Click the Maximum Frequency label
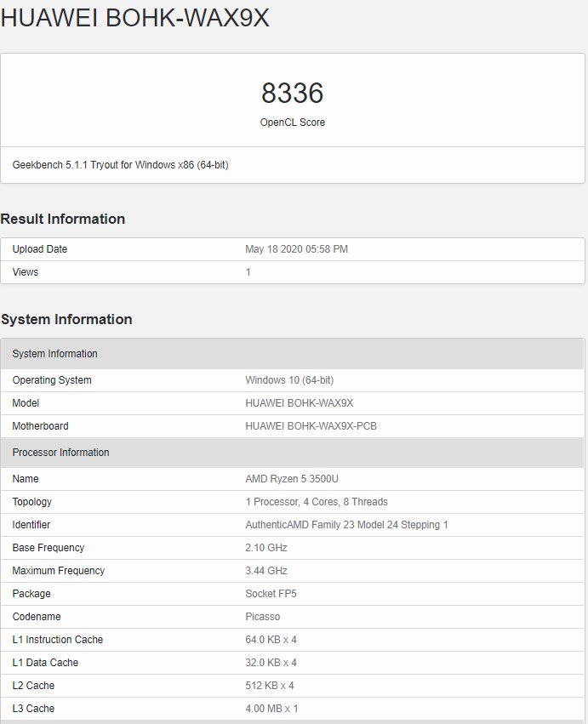Screen dimensions: 588x724 pos(59,571)
